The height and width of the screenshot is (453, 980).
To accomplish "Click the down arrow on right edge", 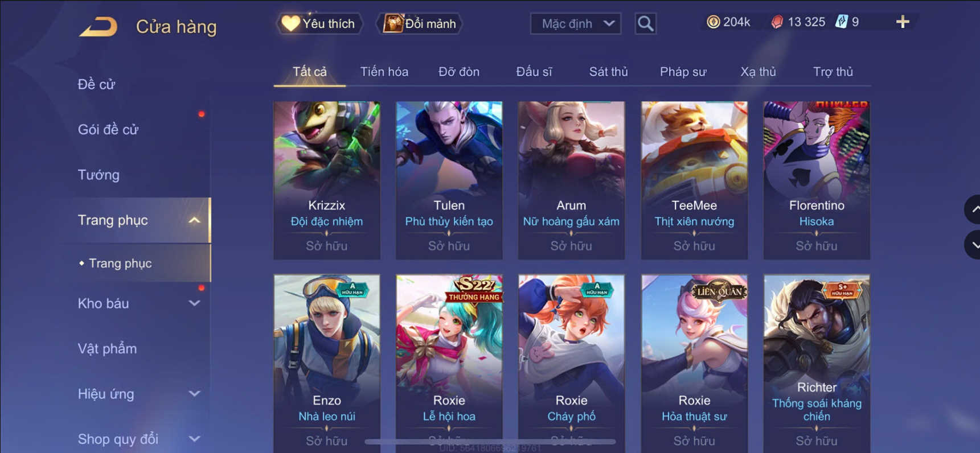I will pos(973,245).
